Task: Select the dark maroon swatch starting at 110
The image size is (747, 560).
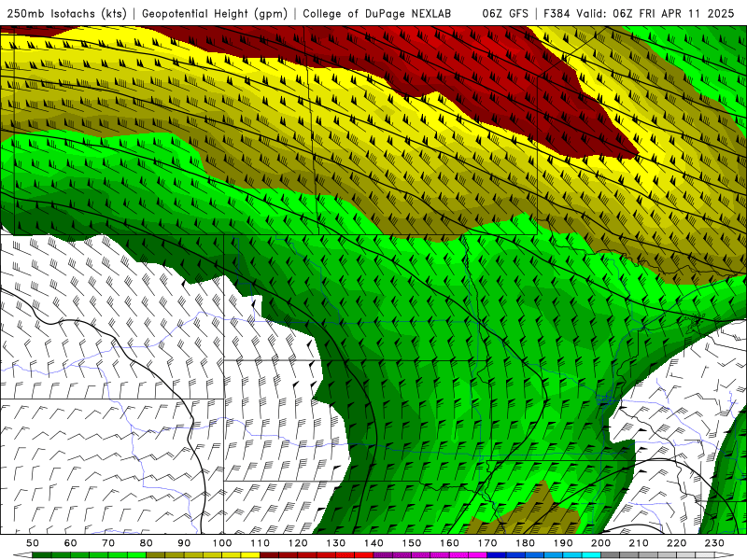Action: [269, 555]
